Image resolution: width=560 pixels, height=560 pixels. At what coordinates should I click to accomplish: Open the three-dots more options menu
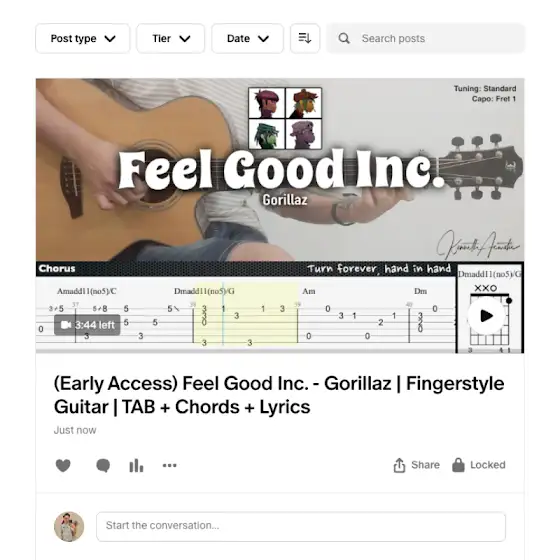point(170,465)
